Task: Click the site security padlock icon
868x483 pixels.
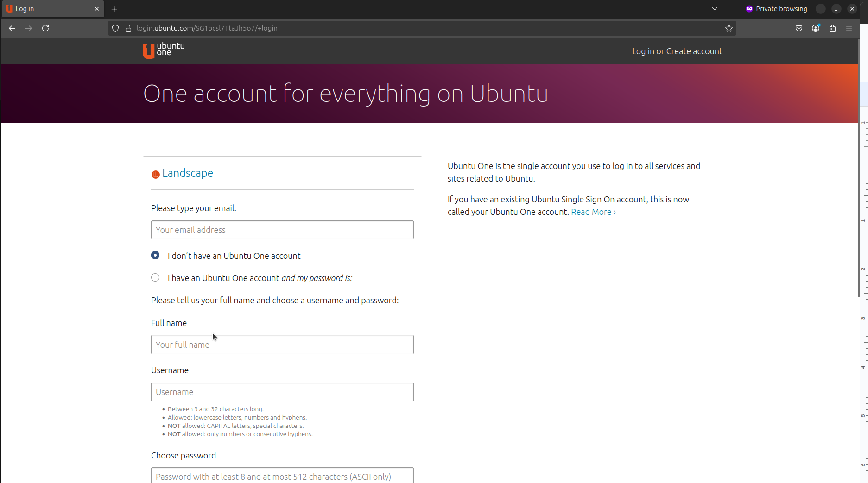Action: click(128, 28)
